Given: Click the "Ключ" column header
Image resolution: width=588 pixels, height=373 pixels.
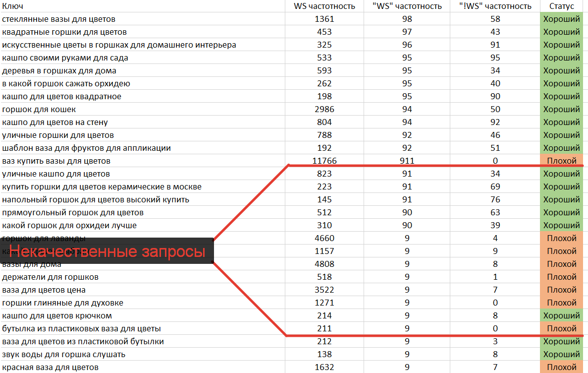Looking at the screenshot, I should coord(12,6).
